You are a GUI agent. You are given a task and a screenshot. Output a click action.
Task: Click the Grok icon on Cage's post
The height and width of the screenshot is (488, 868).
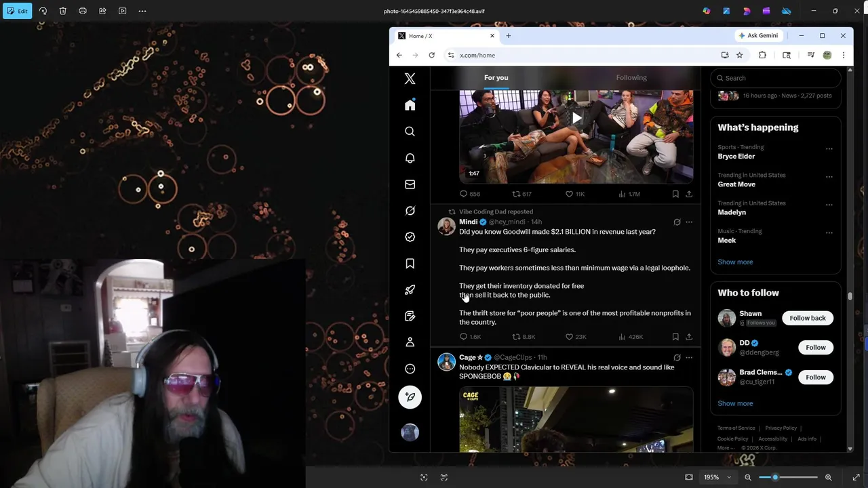click(677, 357)
